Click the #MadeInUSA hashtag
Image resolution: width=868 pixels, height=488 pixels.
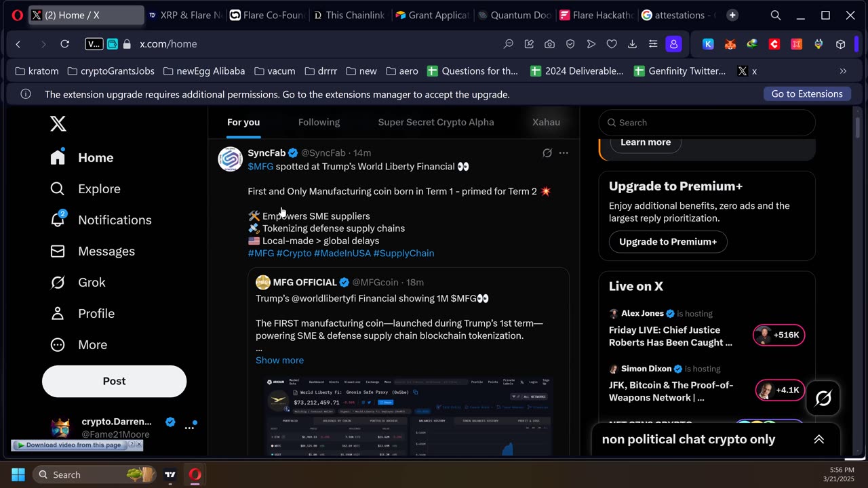click(342, 253)
